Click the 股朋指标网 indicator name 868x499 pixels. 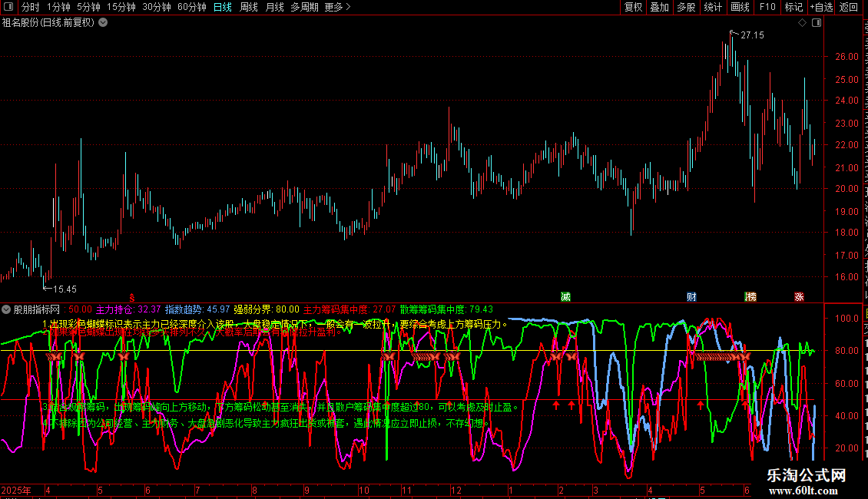click(37, 310)
